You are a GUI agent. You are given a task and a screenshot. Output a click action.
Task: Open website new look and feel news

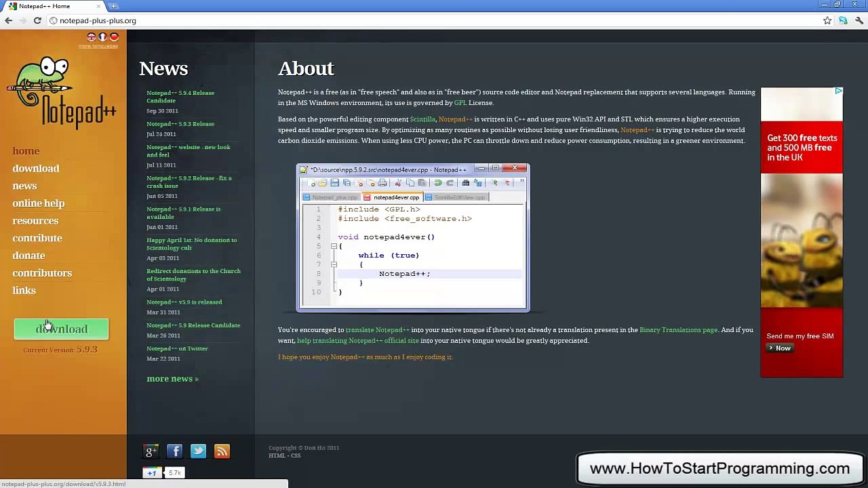pos(189,150)
